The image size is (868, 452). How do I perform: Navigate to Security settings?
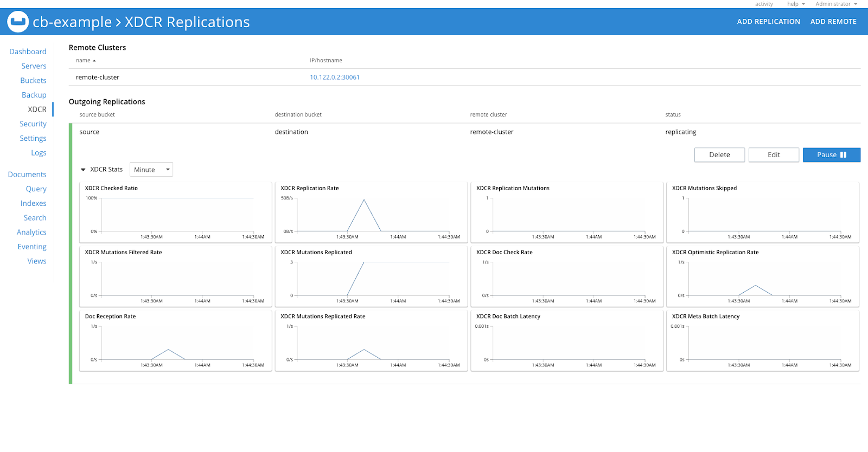(x=33, y=124)
